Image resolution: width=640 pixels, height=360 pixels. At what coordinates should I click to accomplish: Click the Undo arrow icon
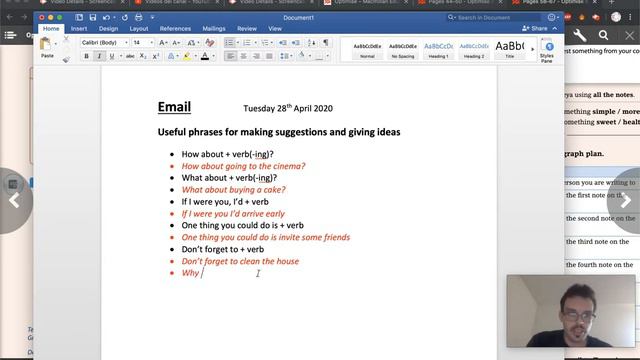(106, 18)
